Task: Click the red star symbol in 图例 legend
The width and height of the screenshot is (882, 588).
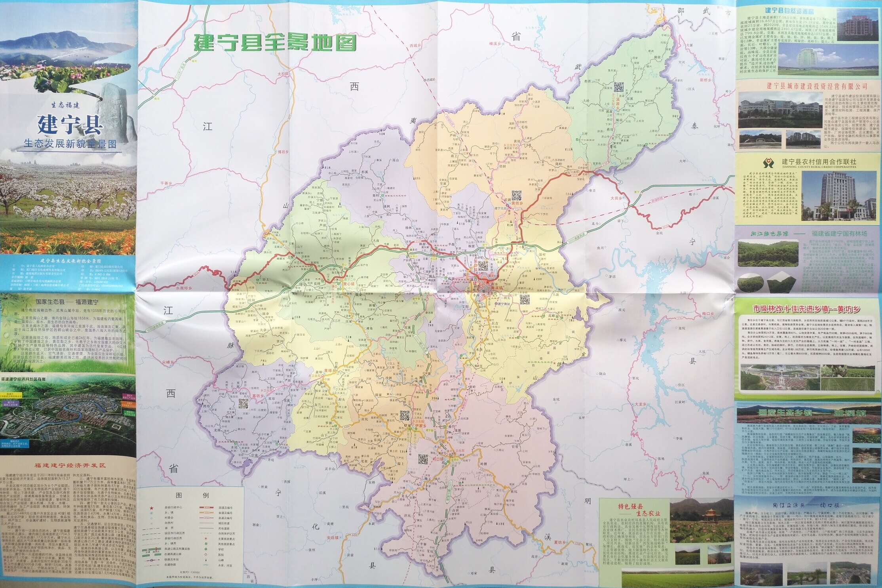Action: pyautogui.click(x=151, y=508)
